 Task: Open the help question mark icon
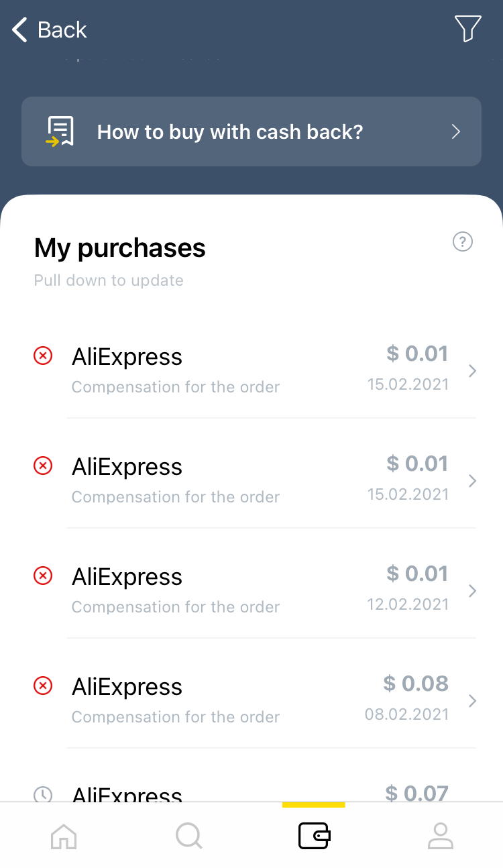[463, 241]
